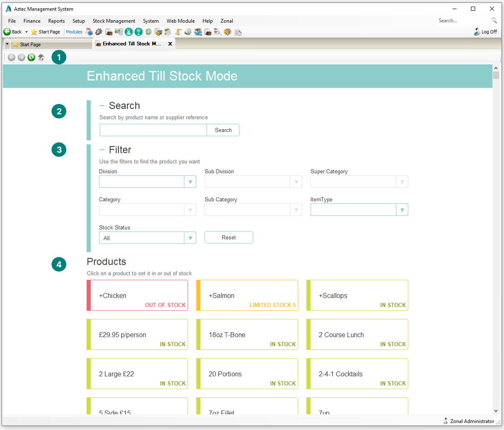Open the Division dropdown
Image resolution: width=504 pixels, height=430 pixels.
(x=190, y=182)
